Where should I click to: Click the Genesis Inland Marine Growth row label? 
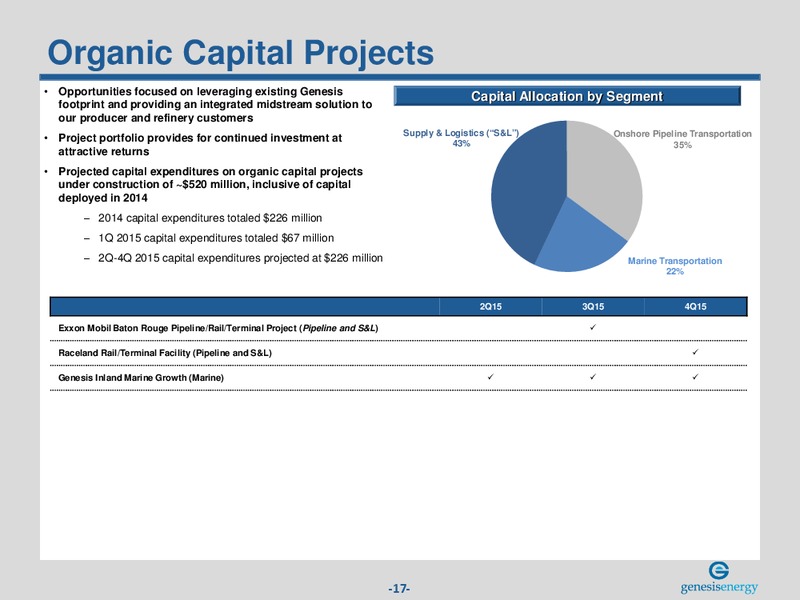[x=141, y=378]
